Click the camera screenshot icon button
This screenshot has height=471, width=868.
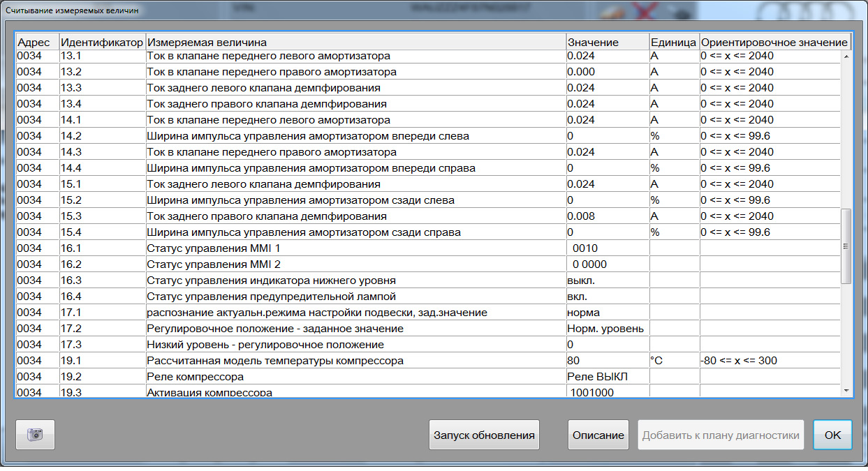point(35,435)
